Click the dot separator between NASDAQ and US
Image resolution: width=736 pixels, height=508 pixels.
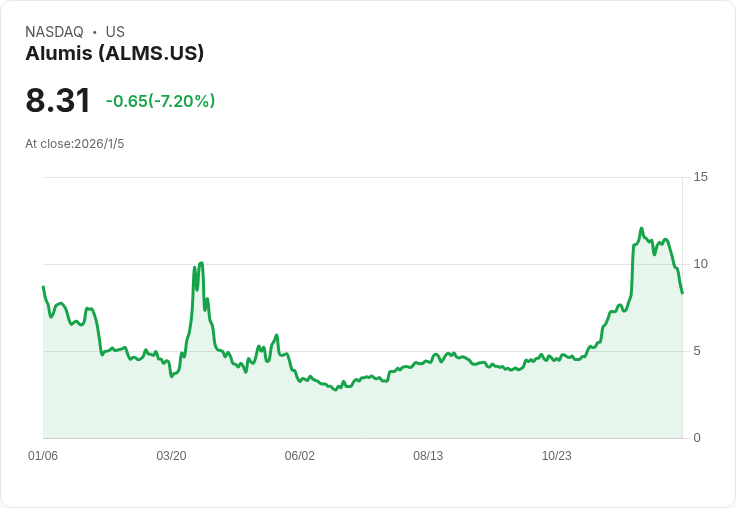click(x=95, y=32)
